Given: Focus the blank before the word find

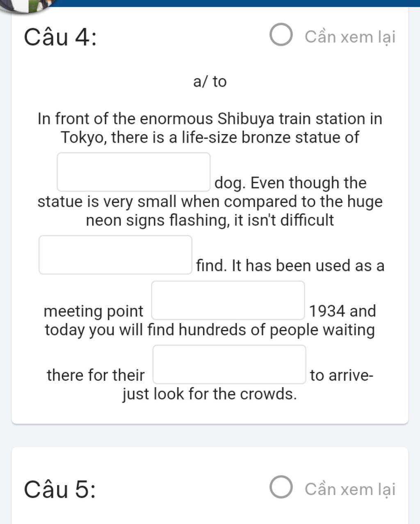Looking at the screenshot, I should click(116, 255).
